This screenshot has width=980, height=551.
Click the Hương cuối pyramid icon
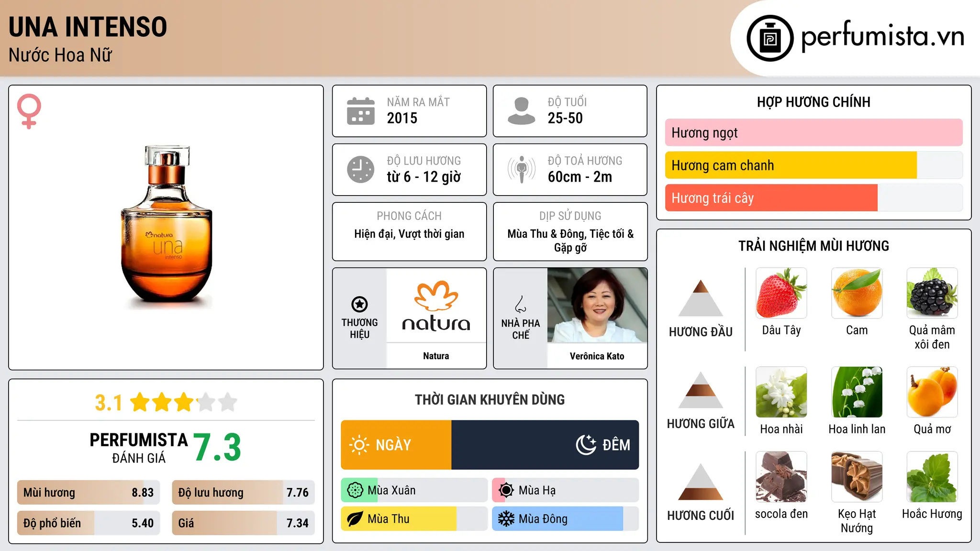pos(701,482)
